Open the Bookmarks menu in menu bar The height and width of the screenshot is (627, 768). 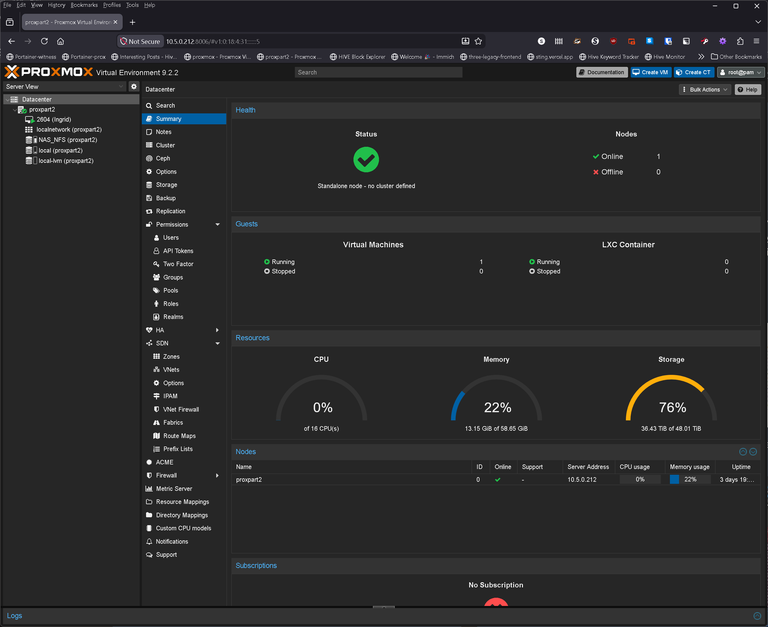[x=84, y=5]
